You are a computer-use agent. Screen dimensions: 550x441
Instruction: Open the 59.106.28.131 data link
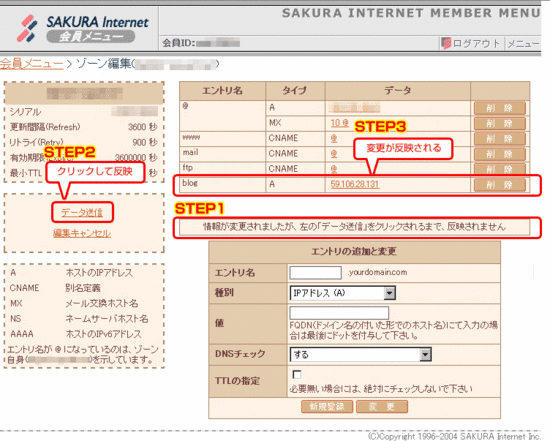click(355, 184)
